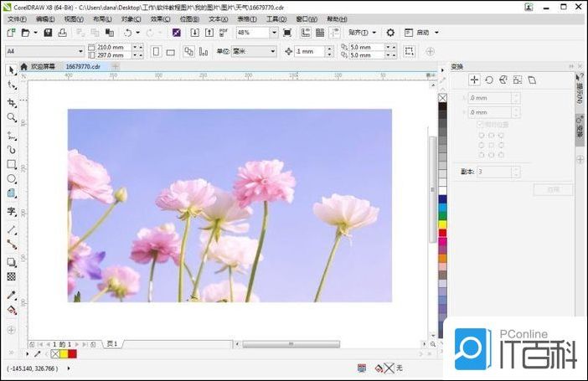Click the Save icon in standard toolbar
Image resolution: width=588 pixels, height=381 pixels.
tap(48, 33)
